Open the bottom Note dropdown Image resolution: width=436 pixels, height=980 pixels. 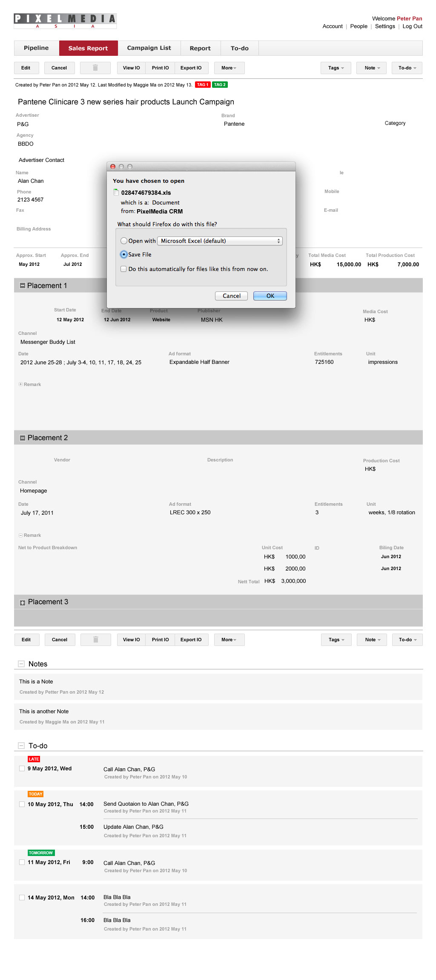coord(373,640)
